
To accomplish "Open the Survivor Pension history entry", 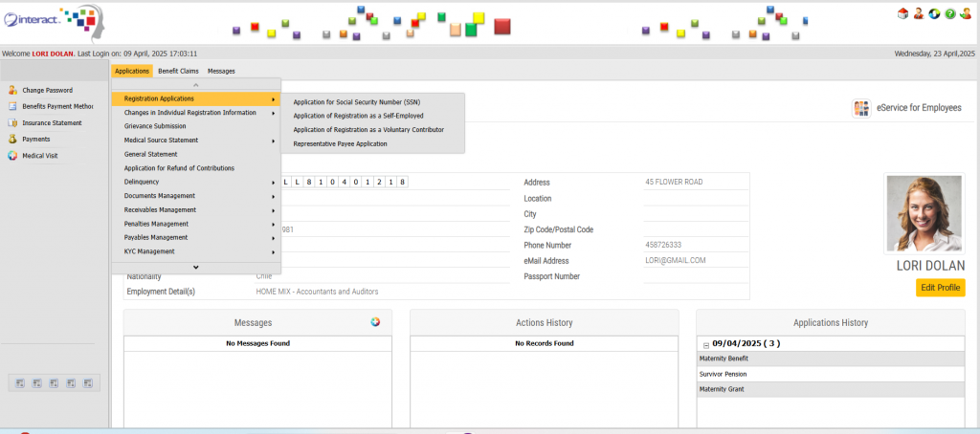I will [723, 374].
